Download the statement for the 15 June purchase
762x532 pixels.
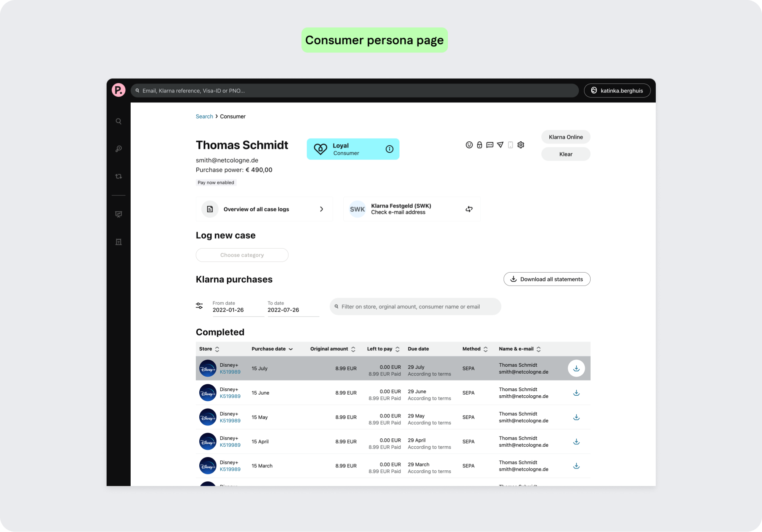(x=576, y=393)
